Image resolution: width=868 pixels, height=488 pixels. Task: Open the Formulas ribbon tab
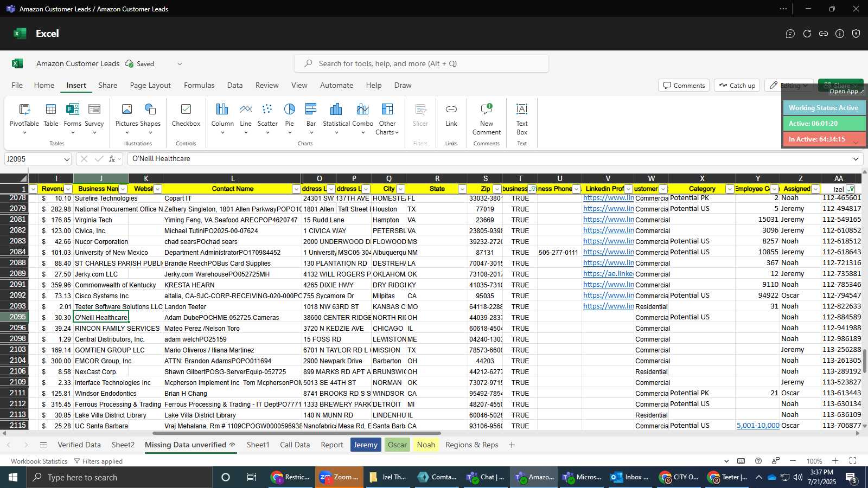click(199, 85)
